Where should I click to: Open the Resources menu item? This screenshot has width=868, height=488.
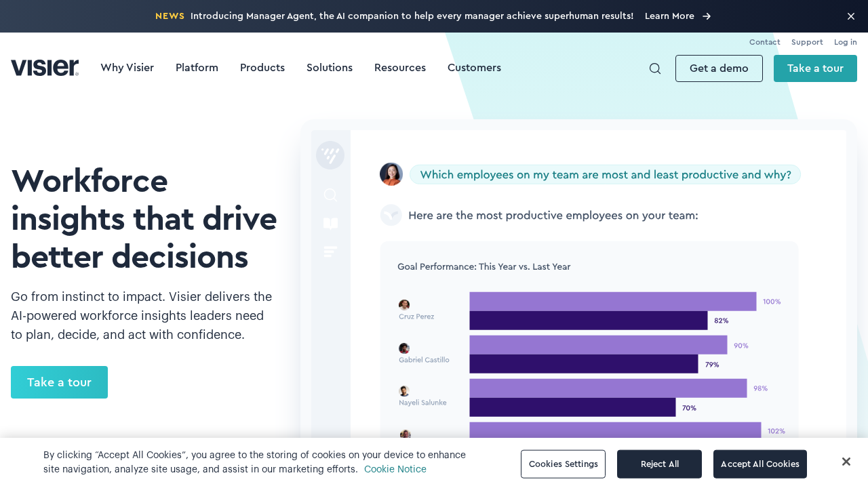click(400, 68)
